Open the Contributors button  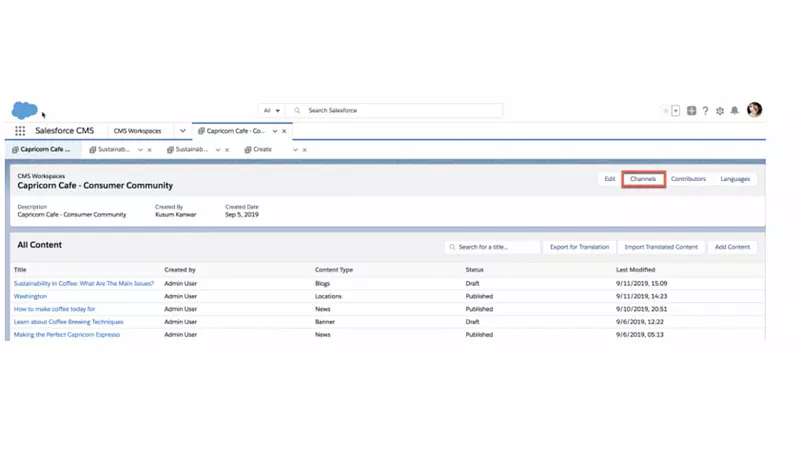[x=688, y=179]
